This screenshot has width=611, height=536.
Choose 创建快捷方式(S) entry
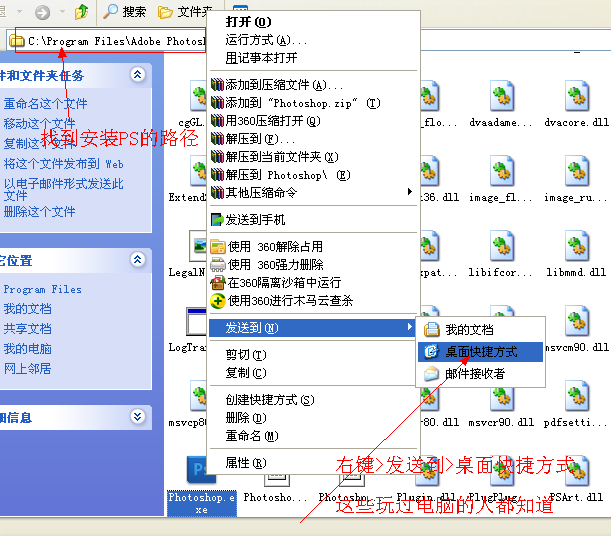(314, 400)
